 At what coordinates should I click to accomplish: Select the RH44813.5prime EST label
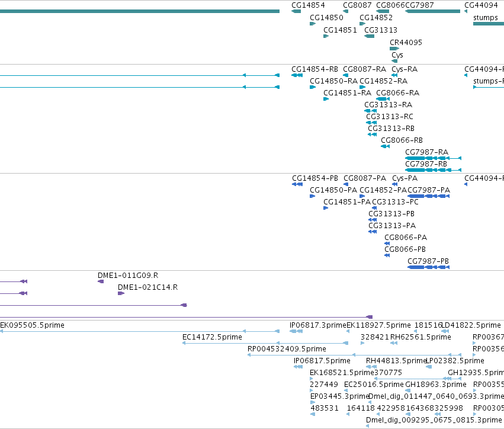click(x=396, y=361)
